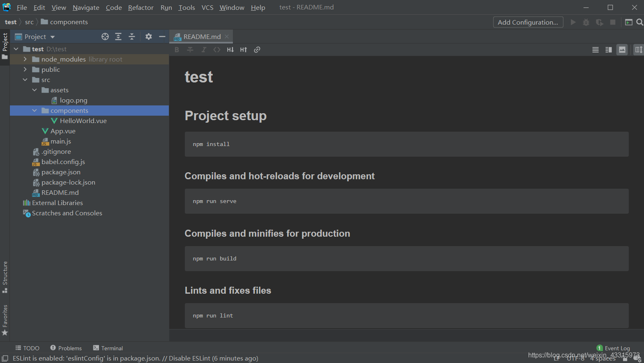Close the README.md editor tab
644x363 pixels.
coord(227,37)
